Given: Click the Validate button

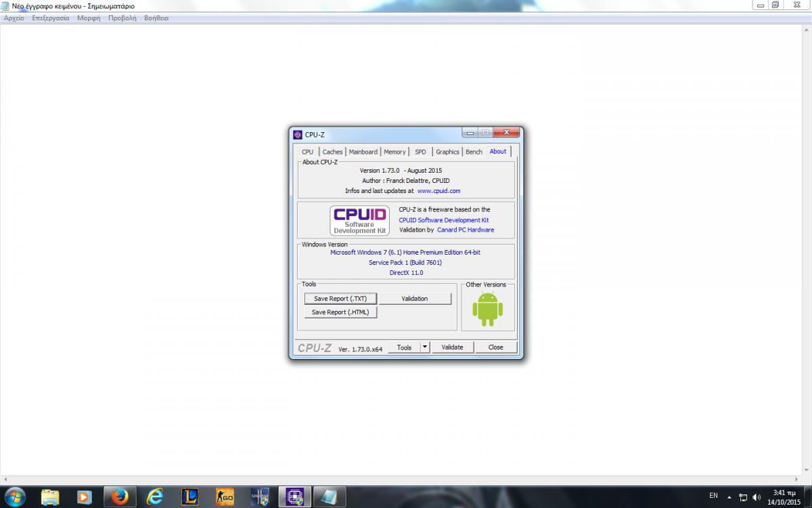Looking at the screenshot, I should tap(453, 347).
